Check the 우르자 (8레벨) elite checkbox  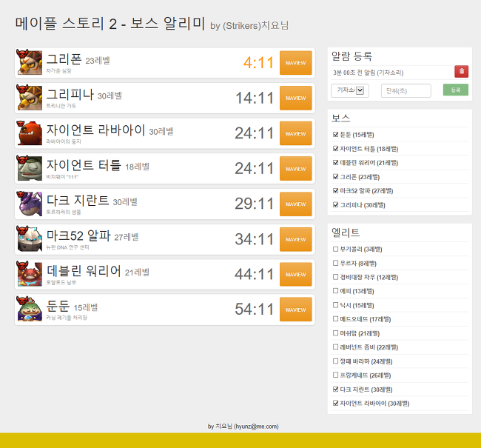pyautogui.click(x=335, y=263)
